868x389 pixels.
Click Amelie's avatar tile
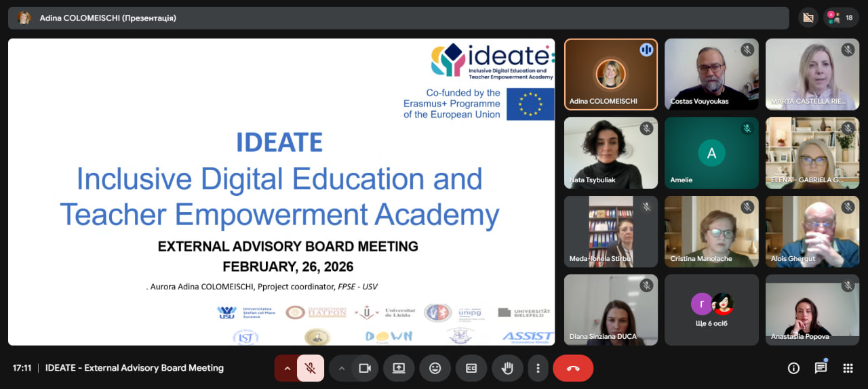(x=711, y=152)
